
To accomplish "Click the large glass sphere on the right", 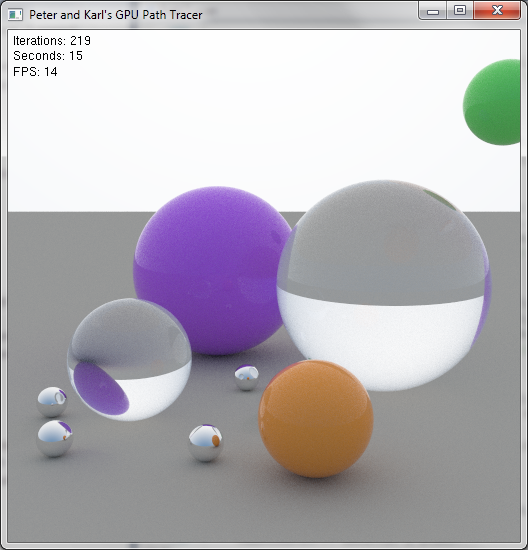I will [384, 285].
